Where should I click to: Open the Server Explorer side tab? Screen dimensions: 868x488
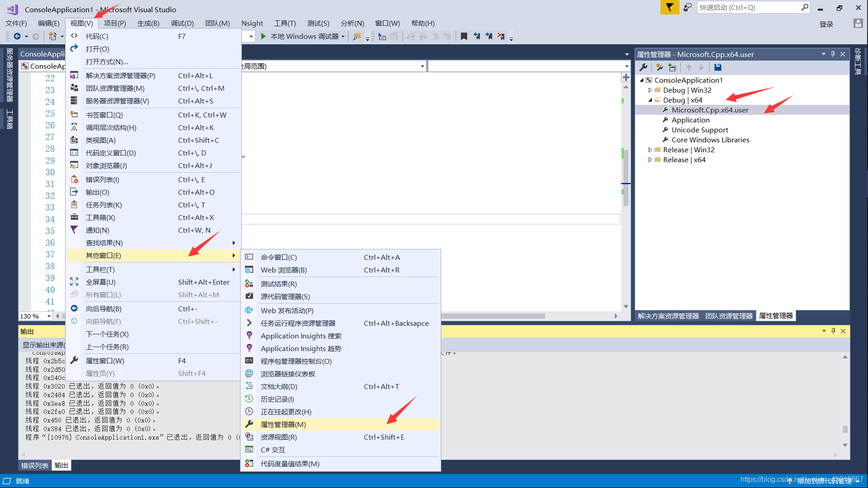tap(9, 75)
